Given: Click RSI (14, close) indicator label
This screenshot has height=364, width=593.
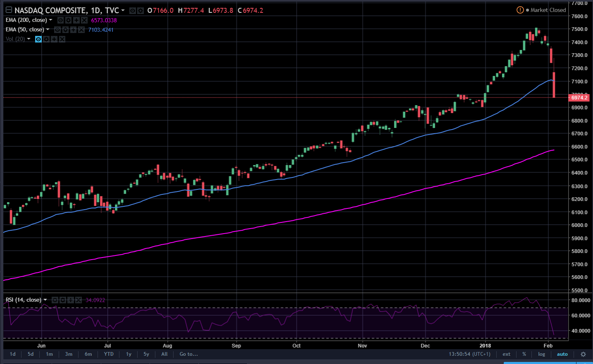Looking at the screenshot, I should [x=24, y=300].
